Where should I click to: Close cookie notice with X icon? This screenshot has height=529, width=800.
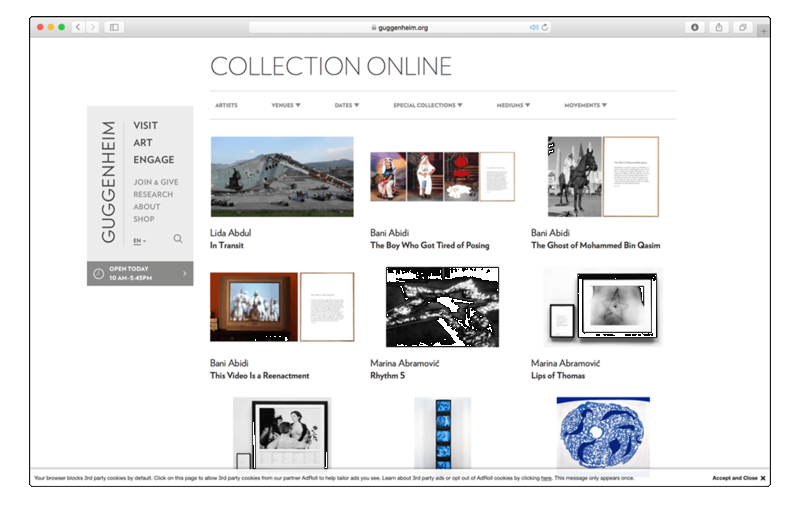click(763, 478)
